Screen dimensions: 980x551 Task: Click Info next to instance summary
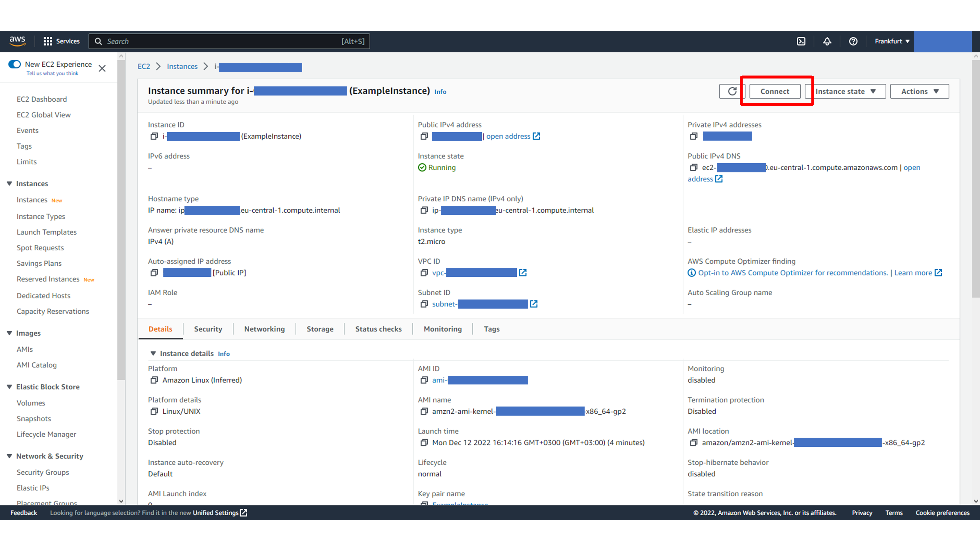440,92
